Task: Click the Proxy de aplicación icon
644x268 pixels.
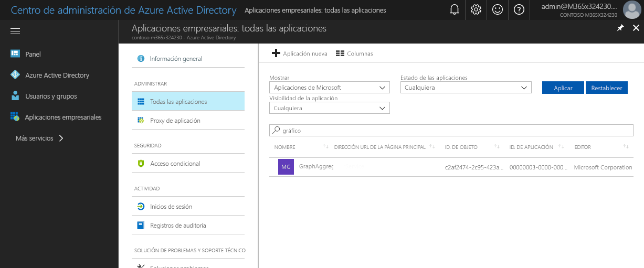Action: click(141, 120)
